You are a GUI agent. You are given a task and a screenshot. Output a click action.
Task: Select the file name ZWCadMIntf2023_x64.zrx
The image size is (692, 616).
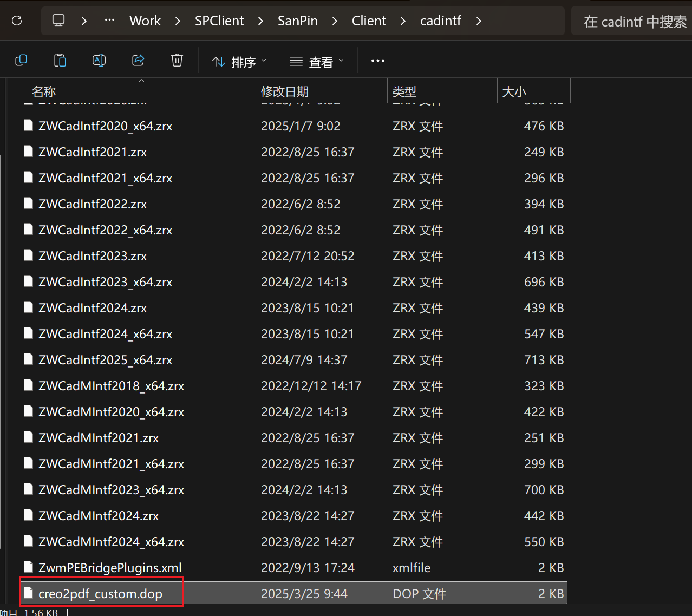click(111, 489)
